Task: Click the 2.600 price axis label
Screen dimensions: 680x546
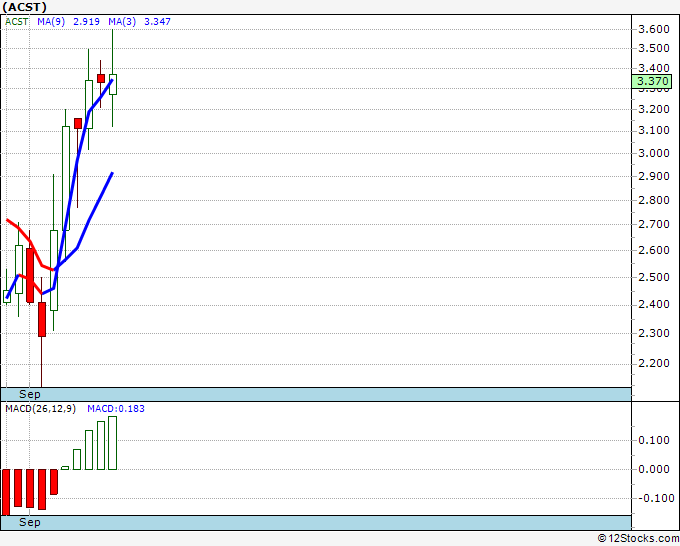Action: pyautogui.click(x=654, y=250)
